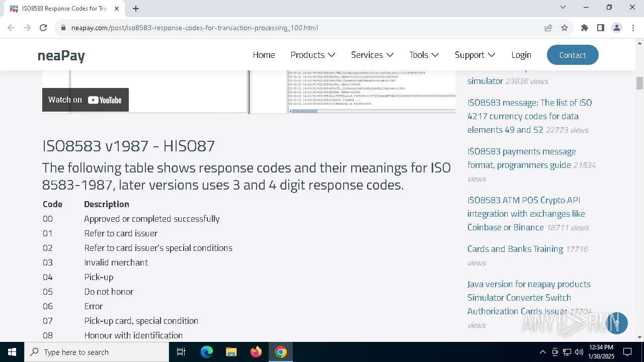Click the neaPay logo

[61, 55]
